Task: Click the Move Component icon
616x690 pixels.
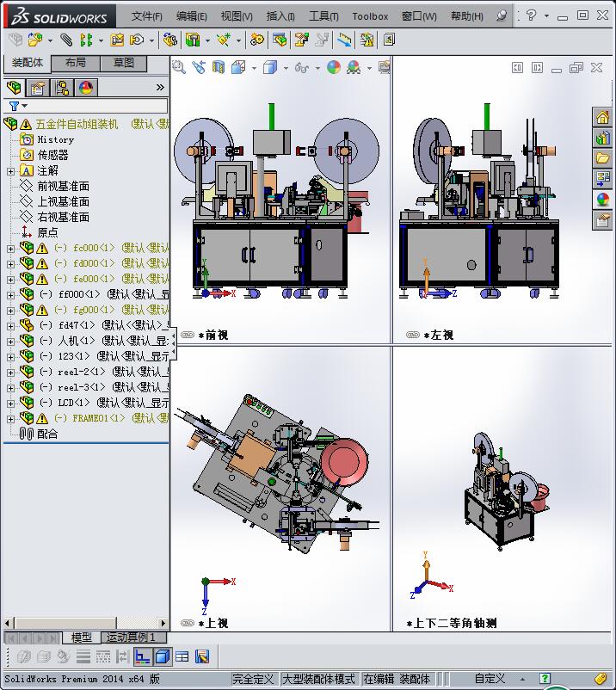Action: click(x=137, y=40)
